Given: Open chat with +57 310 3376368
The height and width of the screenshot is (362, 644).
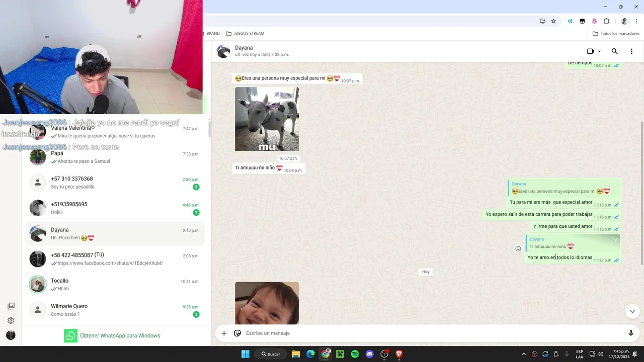Looking at the screenshot, I should pos(115,183).
